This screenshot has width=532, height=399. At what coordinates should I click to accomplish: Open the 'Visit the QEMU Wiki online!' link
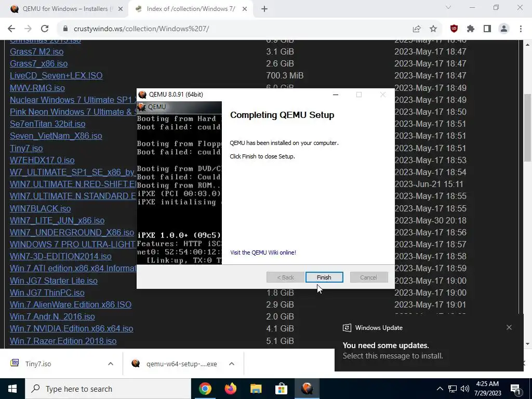click(x=263, y=252)
